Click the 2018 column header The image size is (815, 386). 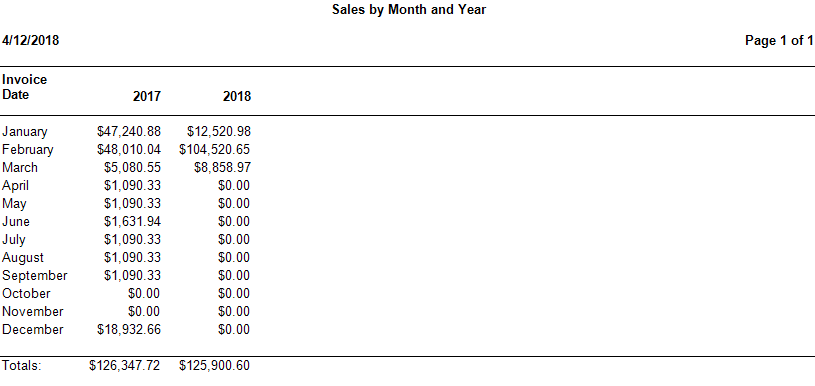pos(237,96)
